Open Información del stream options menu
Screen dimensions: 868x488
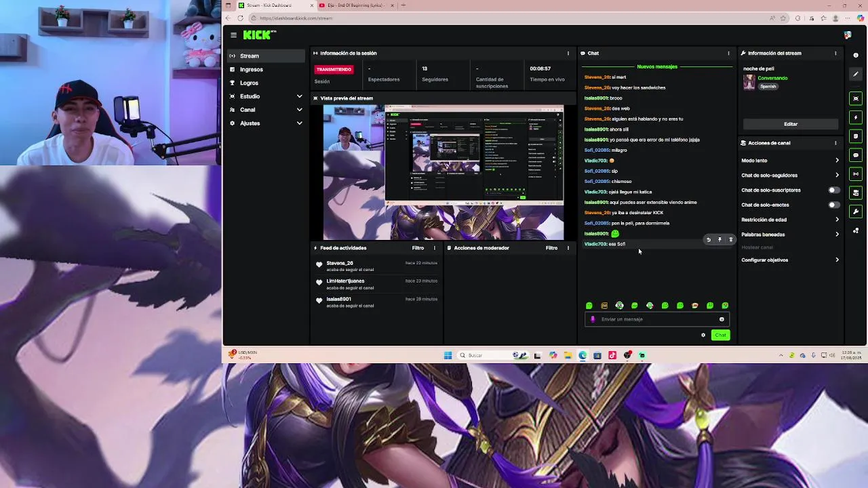[835, 53]
